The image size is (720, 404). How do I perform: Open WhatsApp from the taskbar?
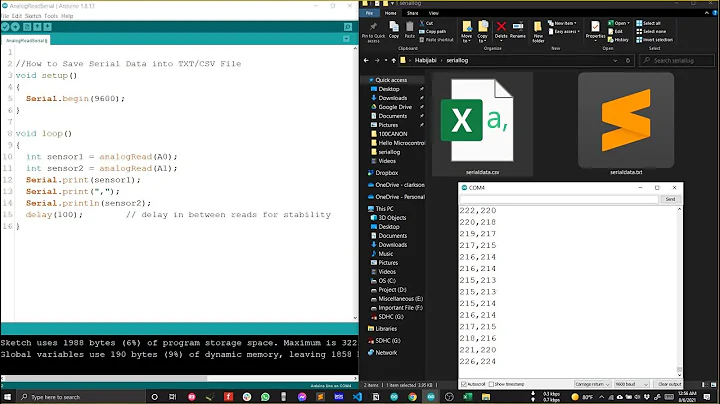point(265,397)
